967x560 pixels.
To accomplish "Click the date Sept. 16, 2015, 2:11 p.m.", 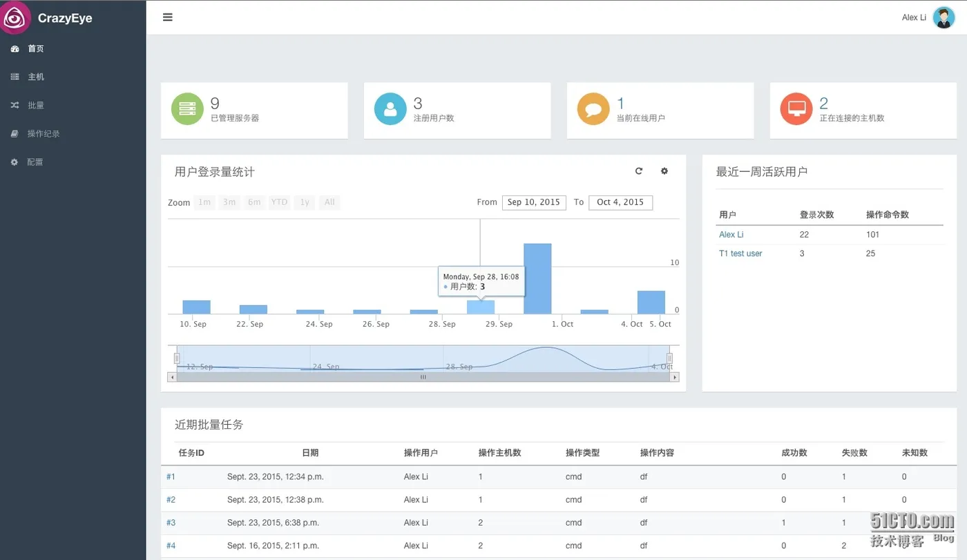I will tap(273, 545).
